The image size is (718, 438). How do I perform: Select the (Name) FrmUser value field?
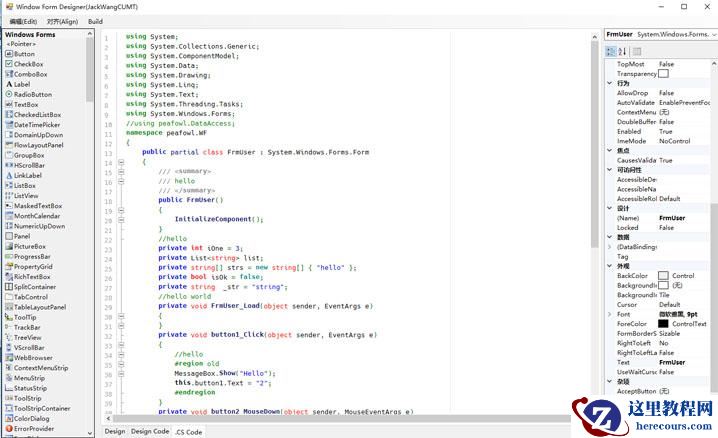[684, 218]
